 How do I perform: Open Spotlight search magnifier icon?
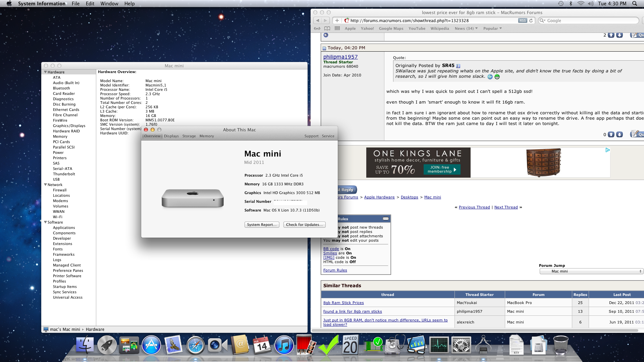[635, 4]
